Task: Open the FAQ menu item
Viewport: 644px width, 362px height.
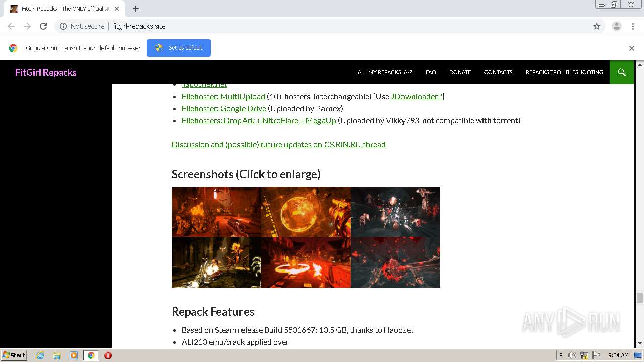Action: 431,72
